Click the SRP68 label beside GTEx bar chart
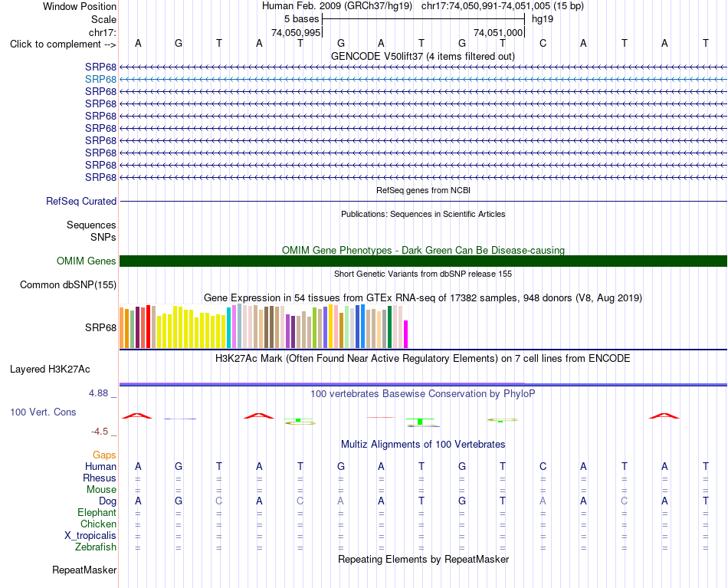Screen dimensions: 728x588 (x=100, y=328)
